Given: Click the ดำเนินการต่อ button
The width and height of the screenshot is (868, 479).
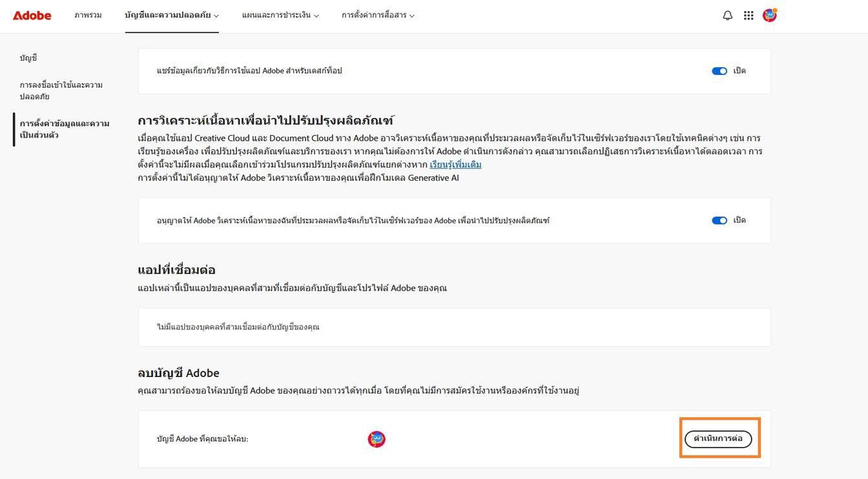Looking at the screenshot, I should 719,438.
